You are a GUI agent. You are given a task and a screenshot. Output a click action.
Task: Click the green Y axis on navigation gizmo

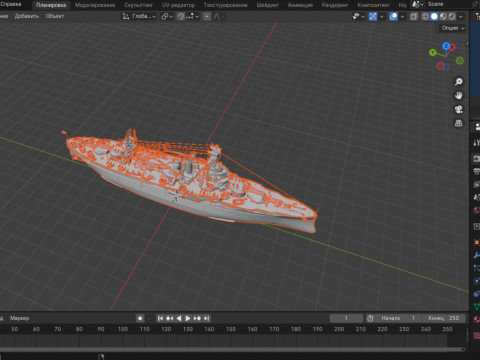pos(433,52)
